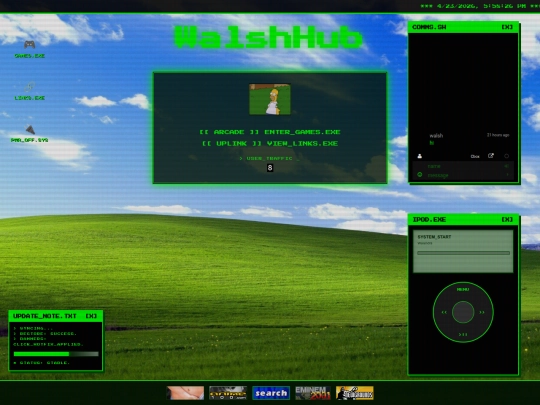
Task: Click the send arrow beside message field
Action: 507,175
